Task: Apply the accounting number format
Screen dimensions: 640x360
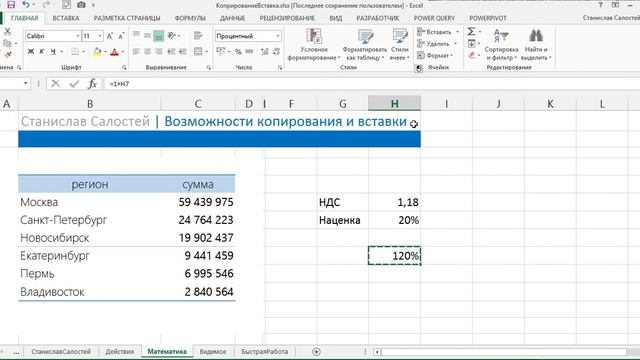Action: point(221,52)
